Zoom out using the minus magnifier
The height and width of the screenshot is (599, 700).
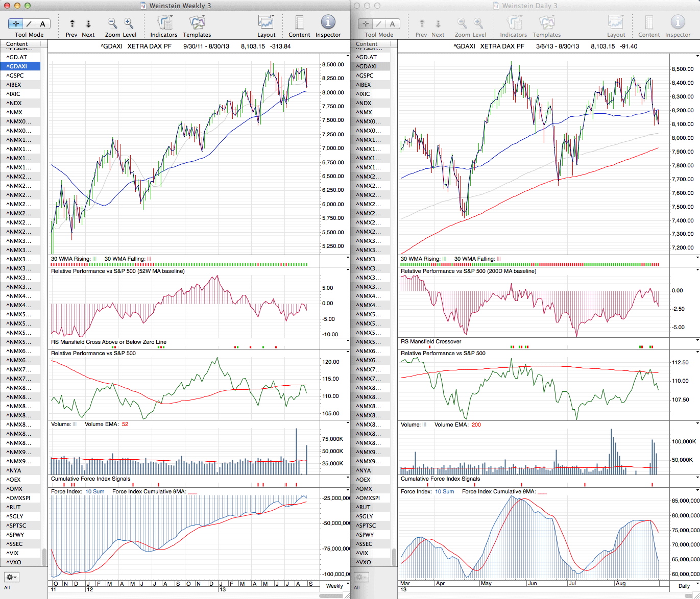click(x=112, y=23)
